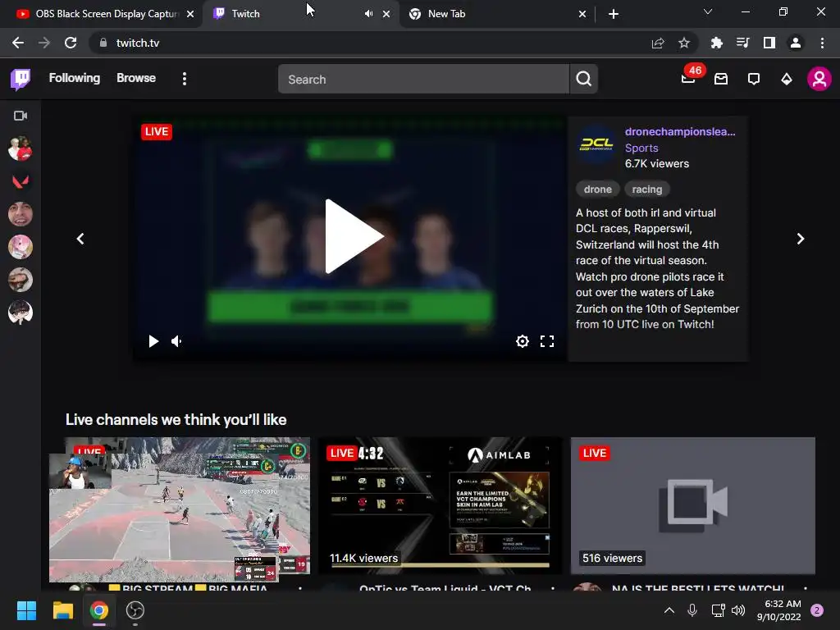Open Get Bits diamond icon
Screen dimensions: 840x630
(x=787, y=80)
